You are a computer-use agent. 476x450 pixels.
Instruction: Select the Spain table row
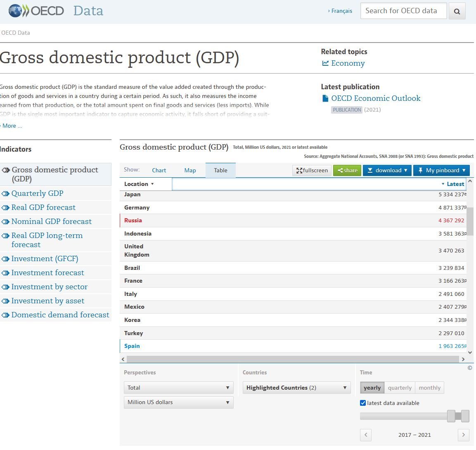pos(293,346)
